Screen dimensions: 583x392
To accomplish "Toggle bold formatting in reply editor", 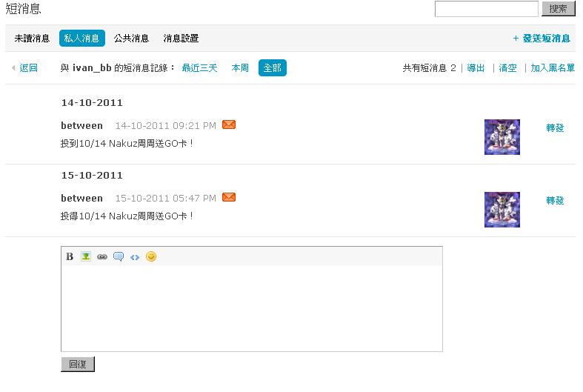I will point(70,256).
